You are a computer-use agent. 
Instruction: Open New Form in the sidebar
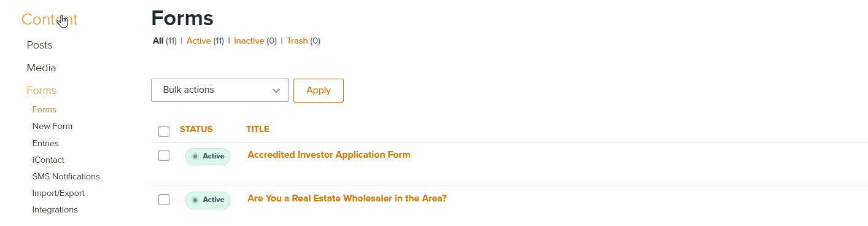tap(52, 127)
